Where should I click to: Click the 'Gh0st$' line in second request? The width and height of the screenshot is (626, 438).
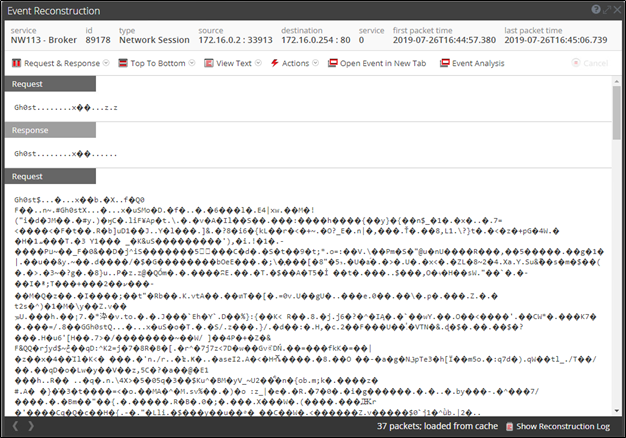[x=79, y=200]
